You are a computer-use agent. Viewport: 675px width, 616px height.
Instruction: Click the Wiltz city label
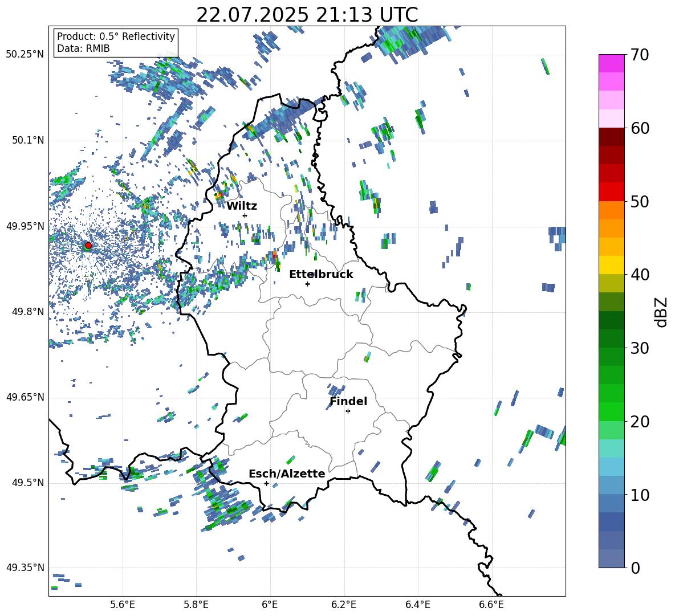[242, 206]
